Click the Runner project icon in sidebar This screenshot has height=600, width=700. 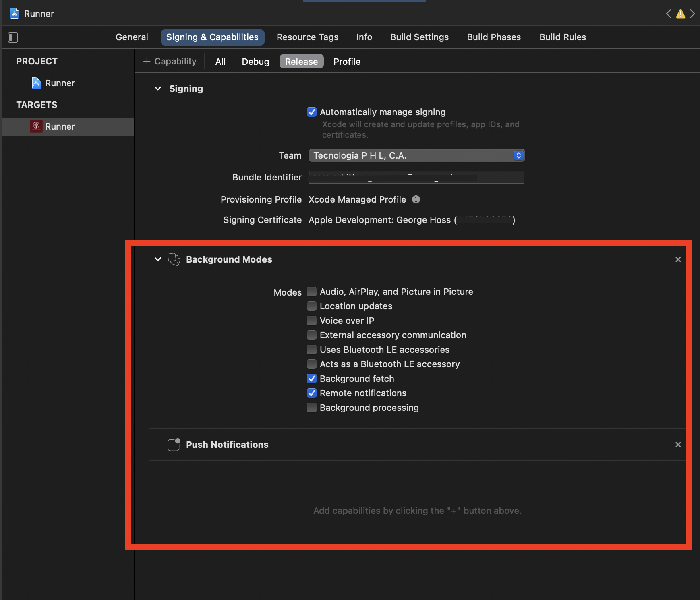(36, 83)
